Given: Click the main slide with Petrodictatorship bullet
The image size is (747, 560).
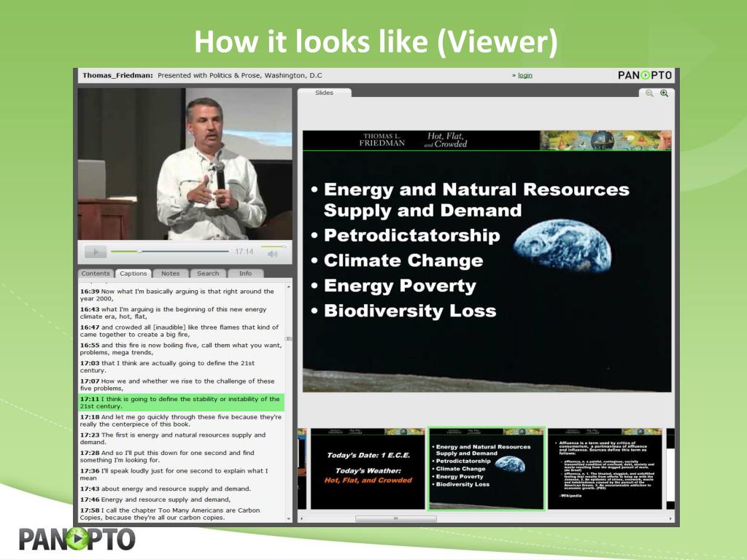Looking at the screenshot, I should pos(487,261).
